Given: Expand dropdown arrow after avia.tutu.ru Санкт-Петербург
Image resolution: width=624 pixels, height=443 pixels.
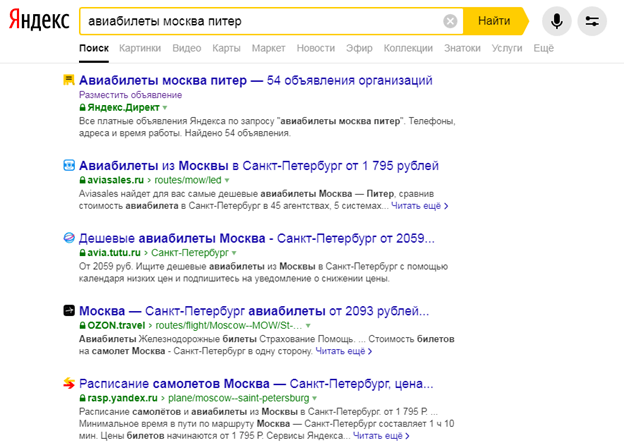Looking at the screenshot, I should (234, 253).
